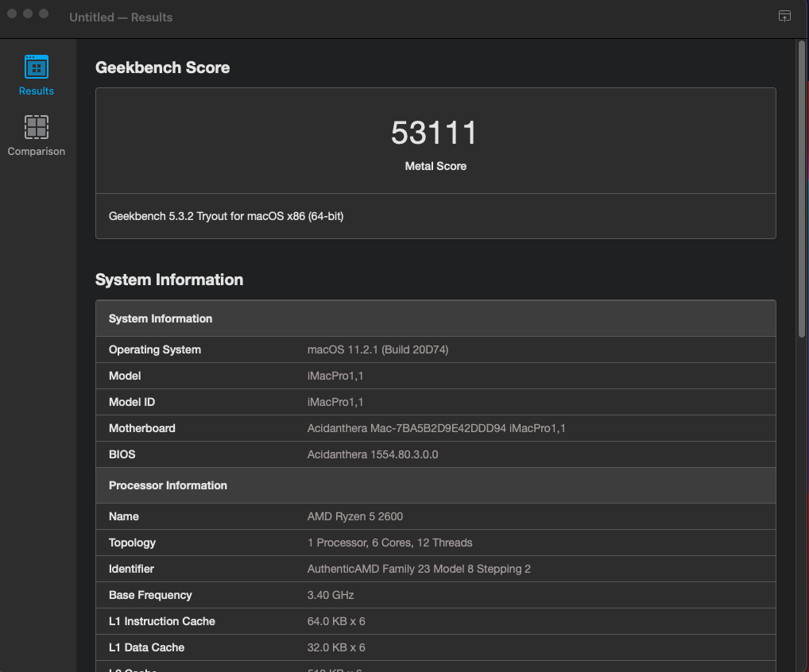
Task: Close the Geekbench results window
Action: [13, 14]
